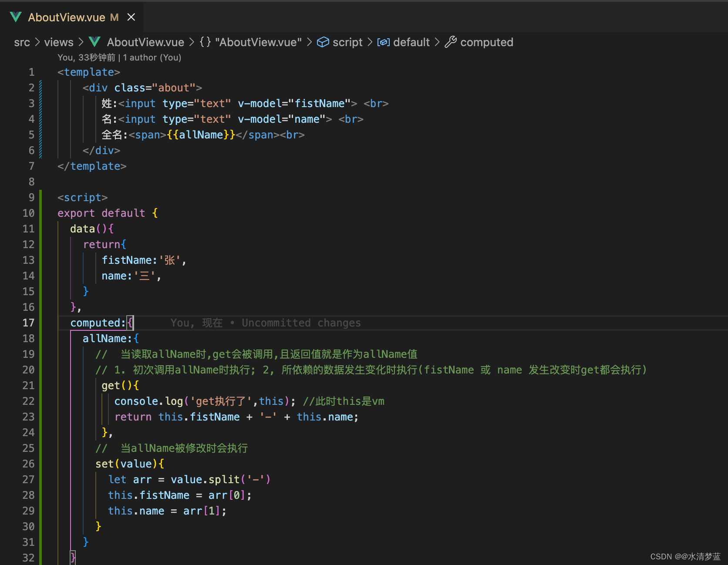Click the package icon beside the script breadcrumb

pyautogui.click(x=323, y=42)
